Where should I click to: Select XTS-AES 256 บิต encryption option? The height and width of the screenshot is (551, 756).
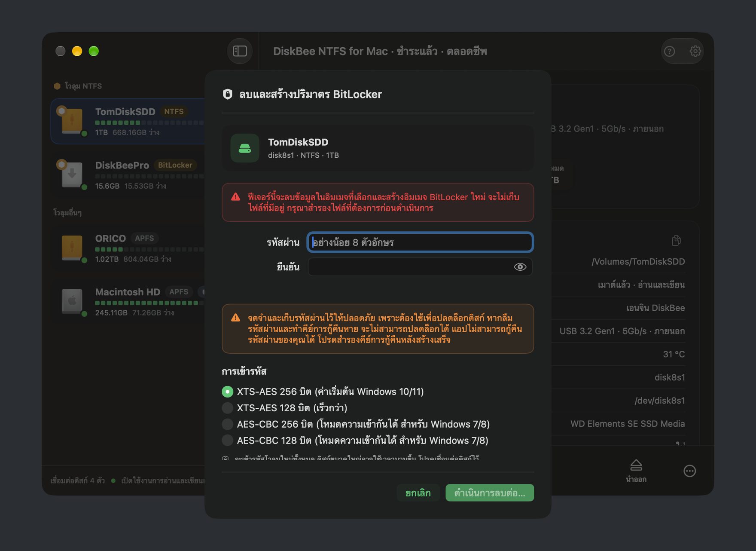tap(227, 392)
